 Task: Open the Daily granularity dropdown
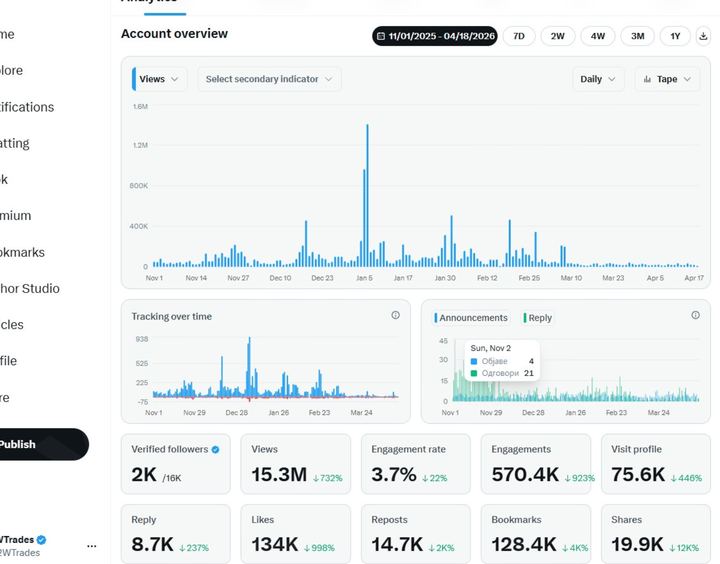pos(598,79)
